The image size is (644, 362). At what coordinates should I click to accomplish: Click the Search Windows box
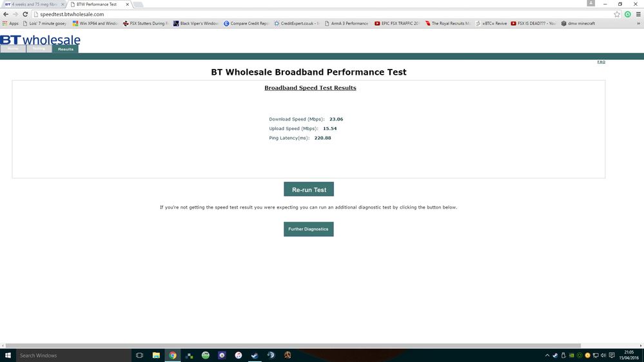click(x=73, y=356)
